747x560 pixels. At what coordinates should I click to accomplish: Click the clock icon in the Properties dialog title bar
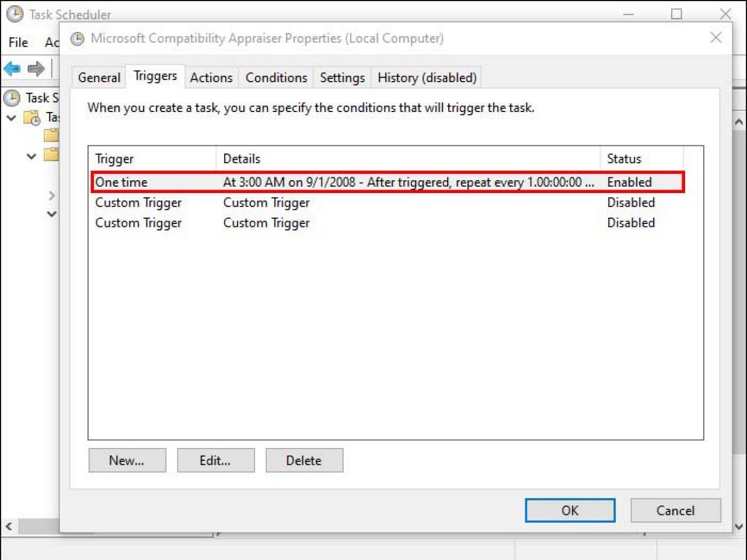(x=76, y=38)
